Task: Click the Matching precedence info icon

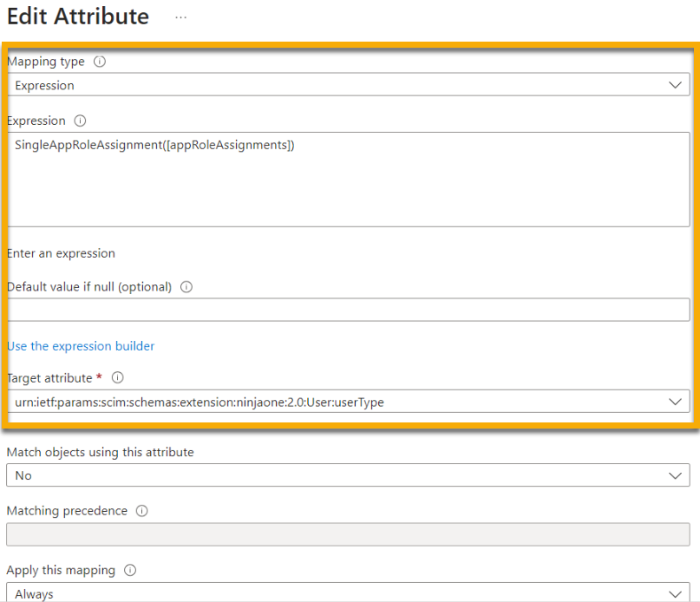Action: [141, 511]
